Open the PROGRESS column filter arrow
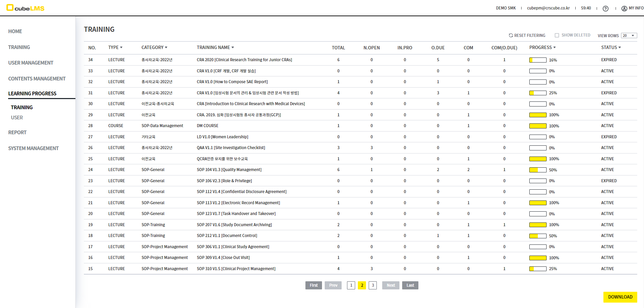 point(554,48)
